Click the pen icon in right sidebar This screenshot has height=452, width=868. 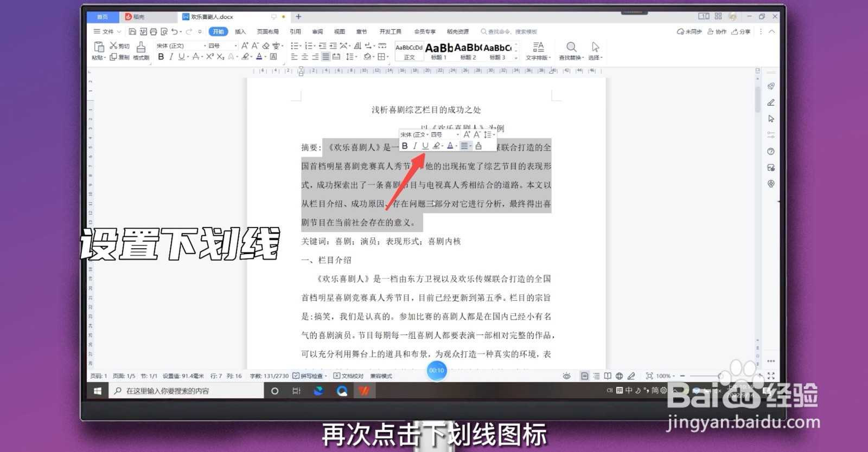pos(771,102)
